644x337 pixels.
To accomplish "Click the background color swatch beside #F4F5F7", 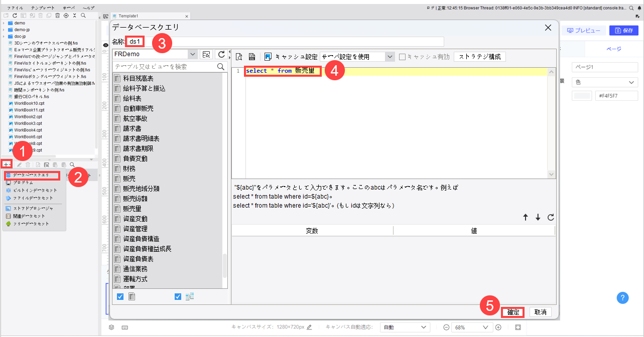I will pos(582,96).
